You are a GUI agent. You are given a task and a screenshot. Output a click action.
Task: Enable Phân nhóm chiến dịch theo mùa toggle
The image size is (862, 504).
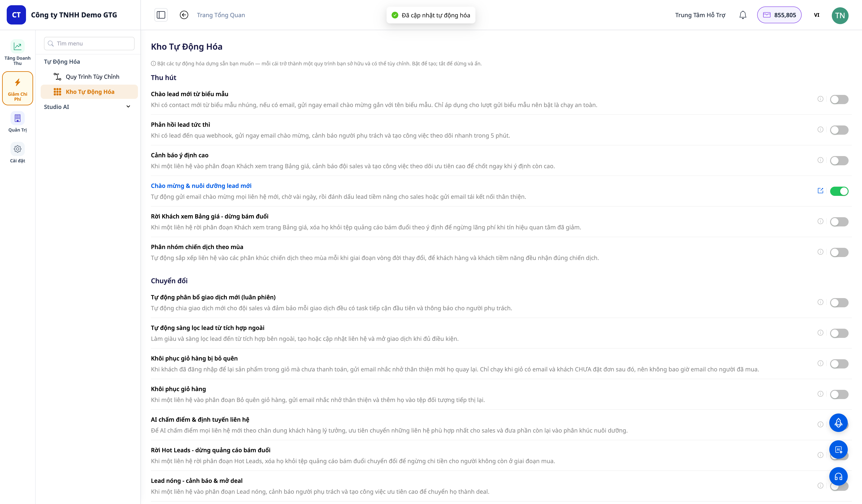[839, 253]
